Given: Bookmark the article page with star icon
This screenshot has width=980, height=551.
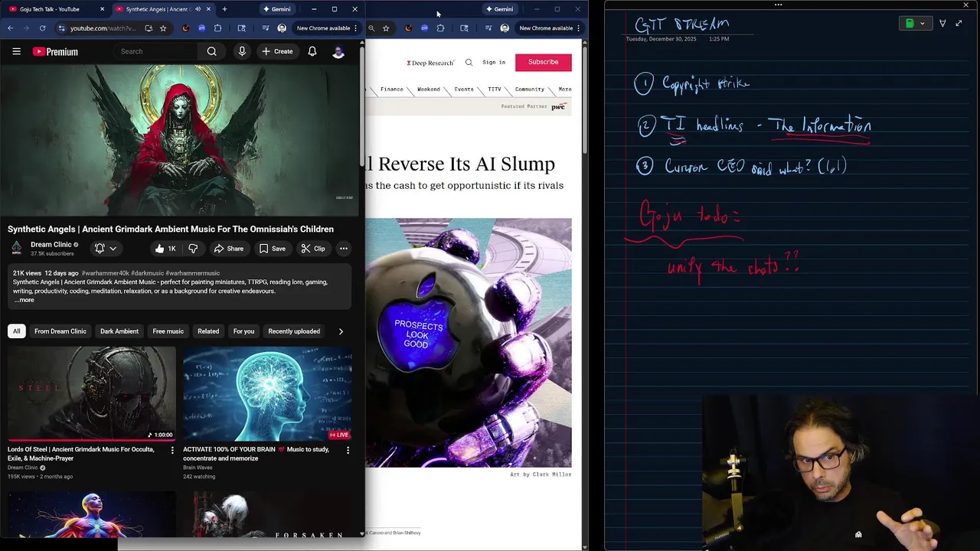Looking at the screenshot, I should pos(386,28).
